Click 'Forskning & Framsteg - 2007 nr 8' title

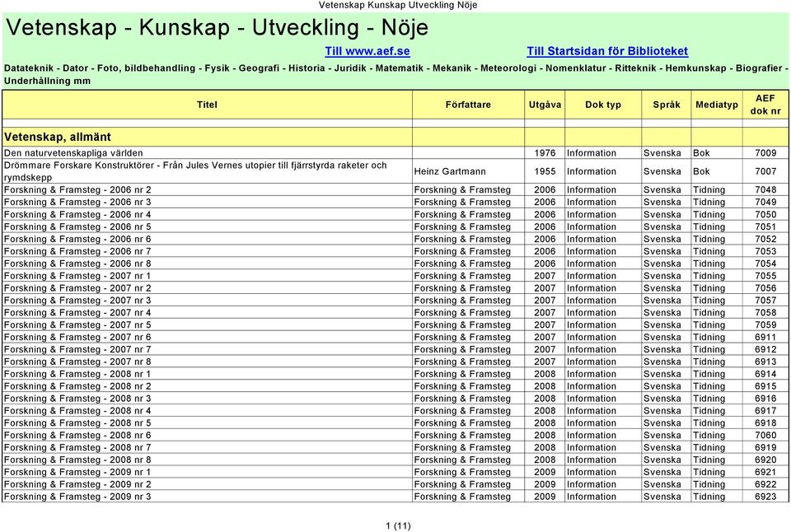pyautogui.click(x=77, y=362)
